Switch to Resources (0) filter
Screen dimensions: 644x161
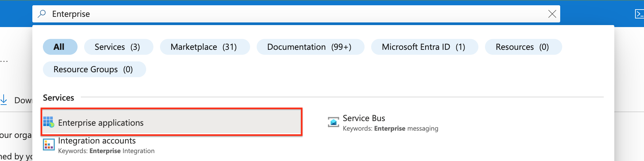(x=523, y=47)
